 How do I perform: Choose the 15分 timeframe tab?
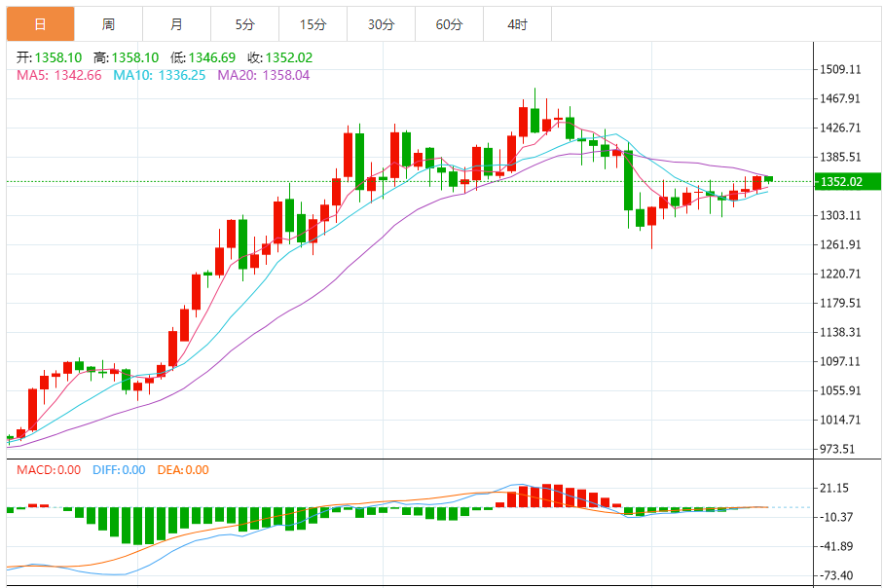click(x=313, y=24)
